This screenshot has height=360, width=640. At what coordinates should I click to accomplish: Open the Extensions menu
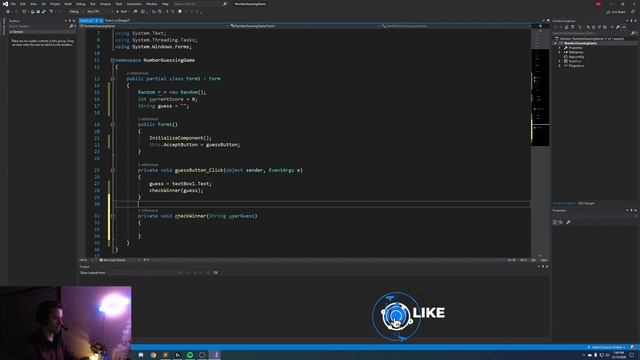pos(134,4)
